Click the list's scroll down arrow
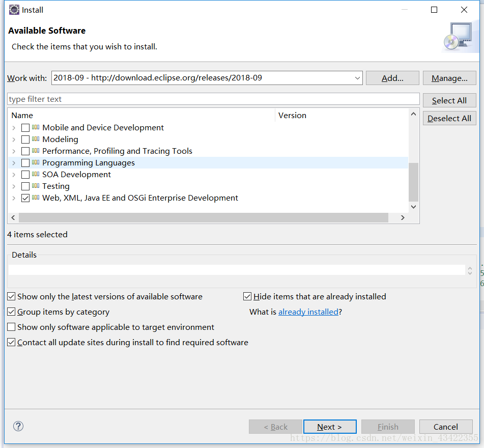Viewport: 484px width, 448px height. click(x=414, y=207)
